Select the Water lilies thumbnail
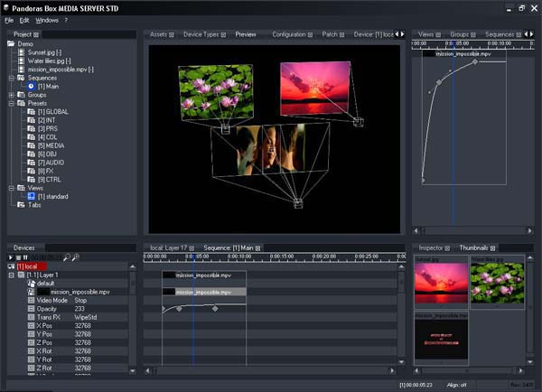The height and width of the screenshot is (392, 542). (497, 282)
